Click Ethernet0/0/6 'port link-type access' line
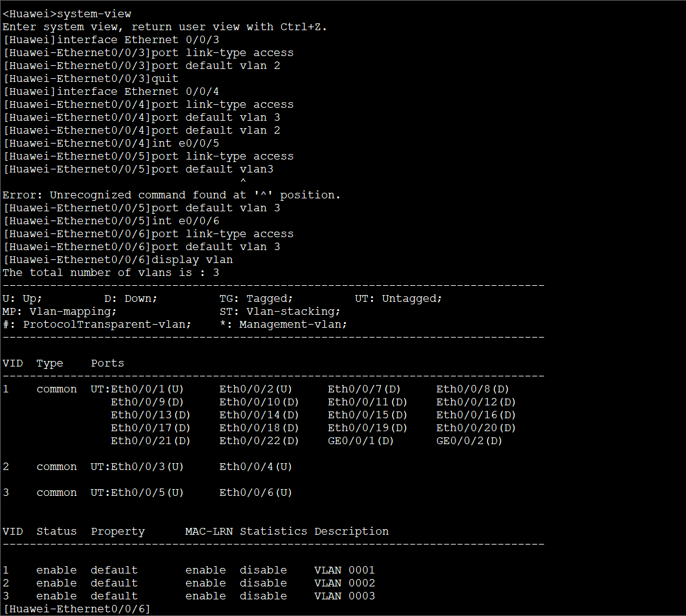The image size is (686, 616). 149,234
